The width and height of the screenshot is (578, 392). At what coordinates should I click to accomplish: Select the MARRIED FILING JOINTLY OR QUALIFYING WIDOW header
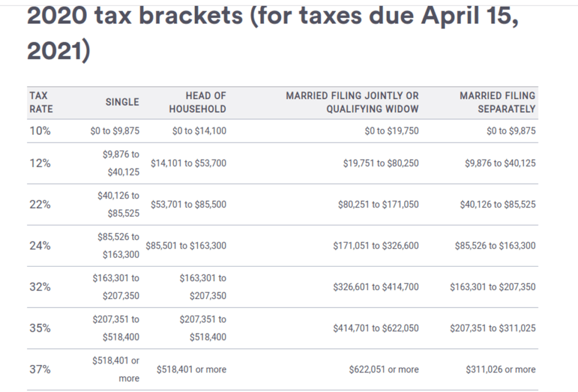click(352, 102)
